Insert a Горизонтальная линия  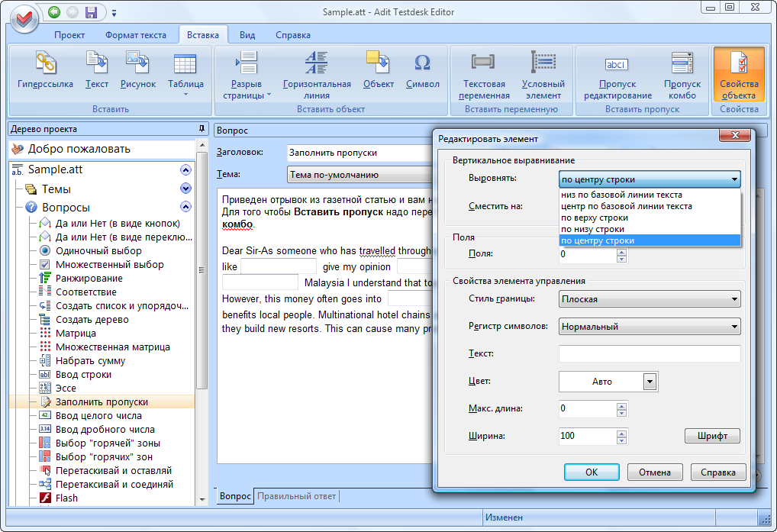click(x=318, y=75)
